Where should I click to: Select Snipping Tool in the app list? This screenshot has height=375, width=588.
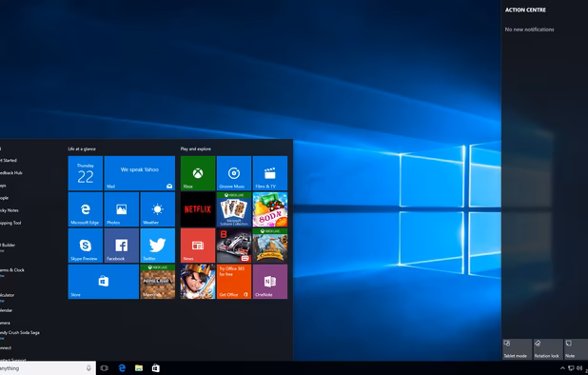(10, 223)
